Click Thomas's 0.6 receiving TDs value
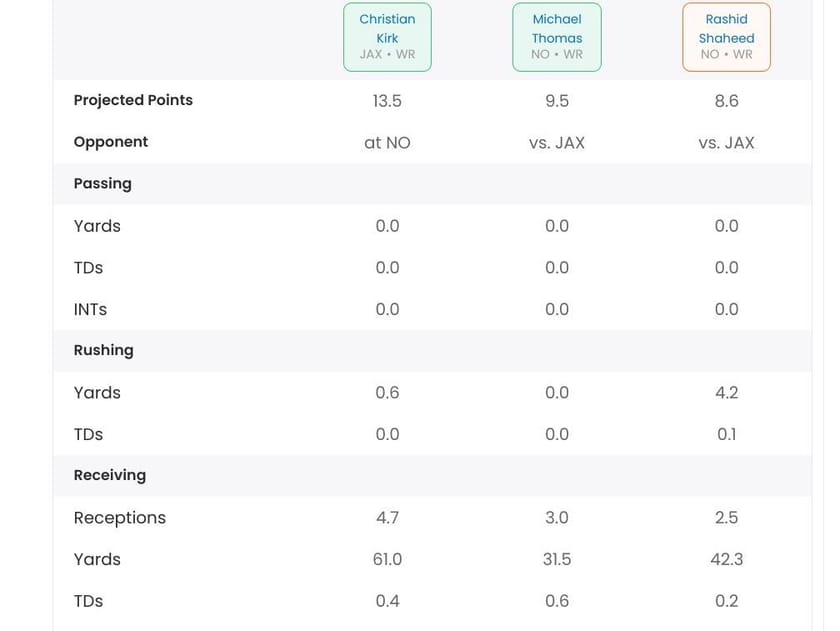Viewport: 840px width, 631px height. [557, 601]
